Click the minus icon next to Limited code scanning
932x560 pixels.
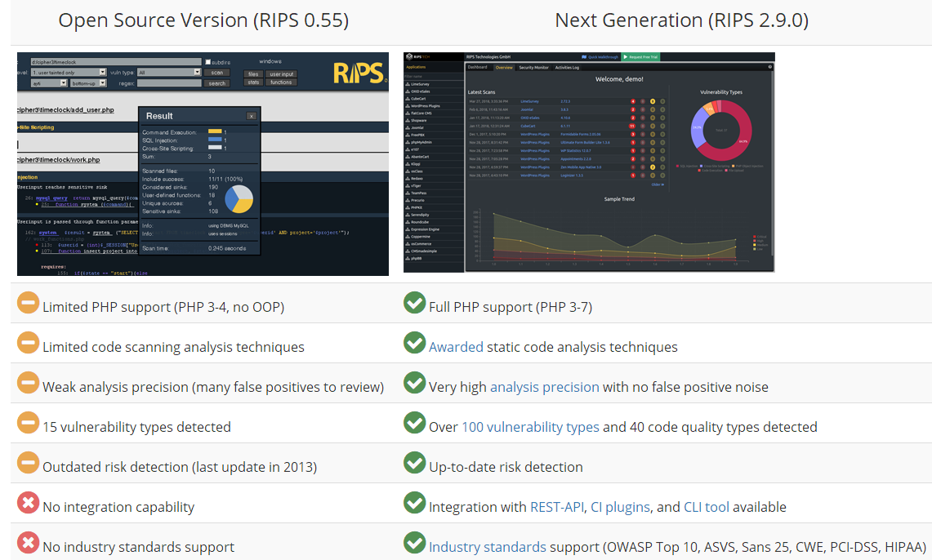click(x=28, y=343)
